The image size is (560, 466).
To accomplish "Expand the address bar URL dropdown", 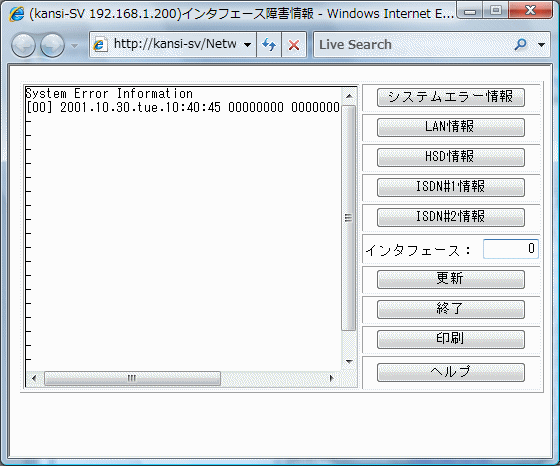I will (247, 45).
